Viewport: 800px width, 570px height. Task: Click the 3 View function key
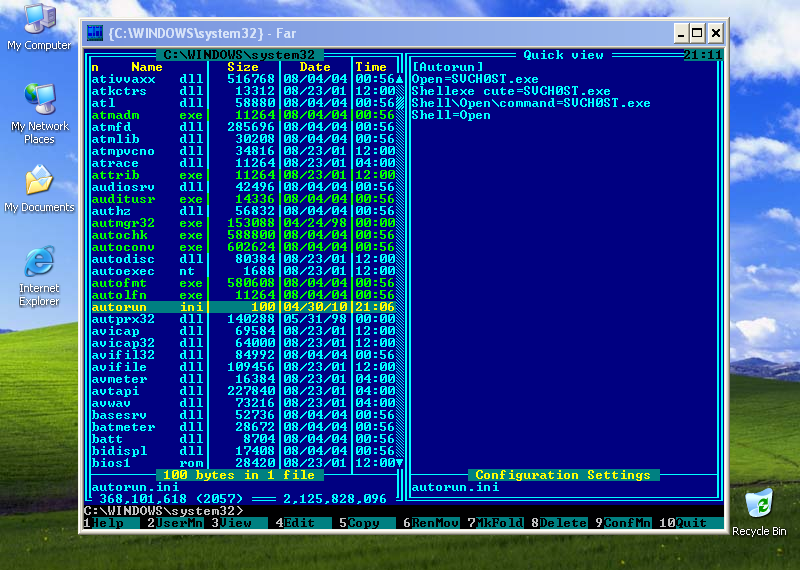click(x=239, y=523)
